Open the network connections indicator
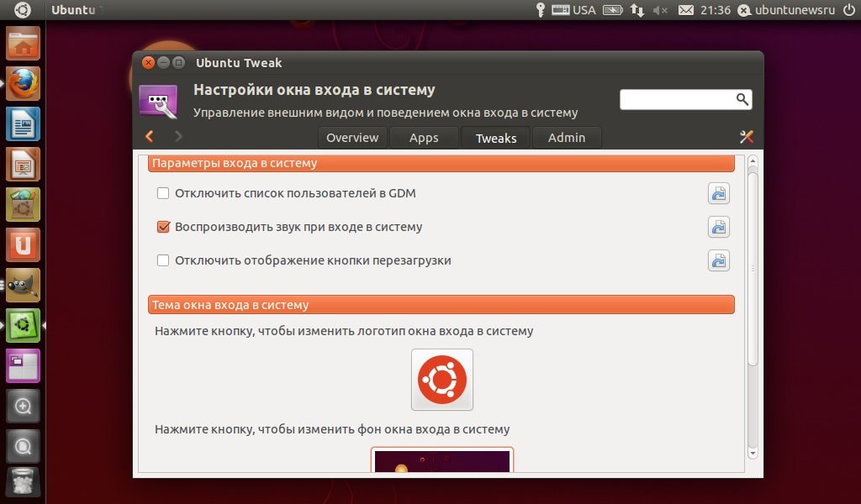This screenshot has width=861, height=504. pos(637,10)
